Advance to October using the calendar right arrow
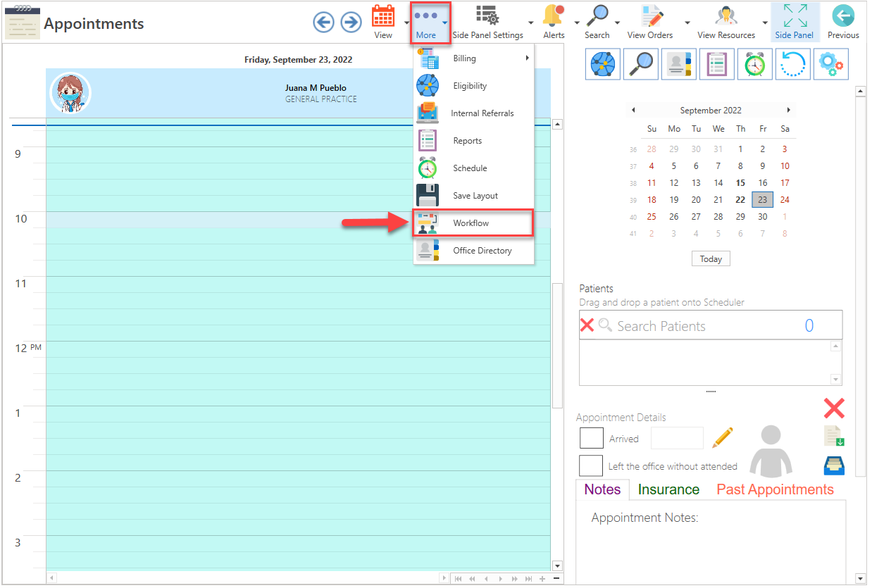This screenshot has width=872, height=588. pyautogui.click(x=789, y=110)
